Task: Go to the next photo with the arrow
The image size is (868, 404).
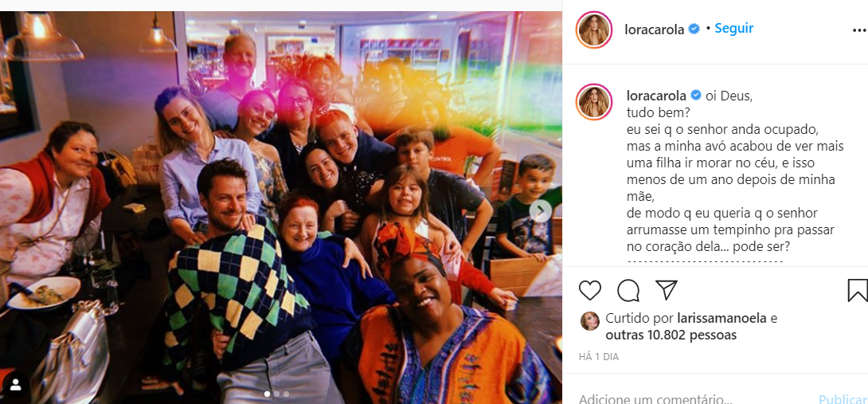Action: click(541, 211)
